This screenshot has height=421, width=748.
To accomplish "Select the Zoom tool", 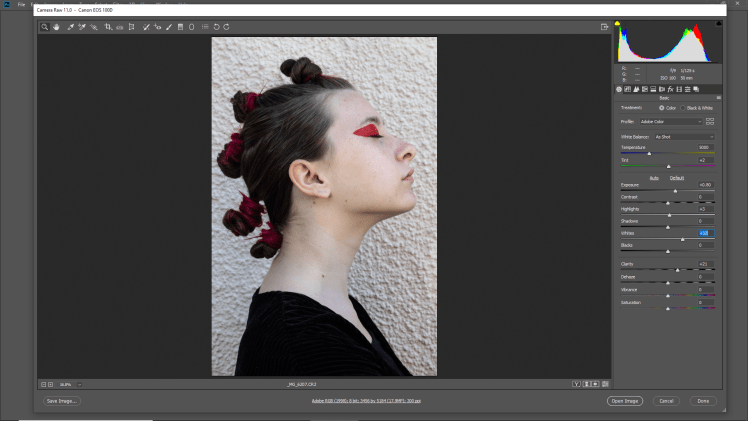I will 45,27.
